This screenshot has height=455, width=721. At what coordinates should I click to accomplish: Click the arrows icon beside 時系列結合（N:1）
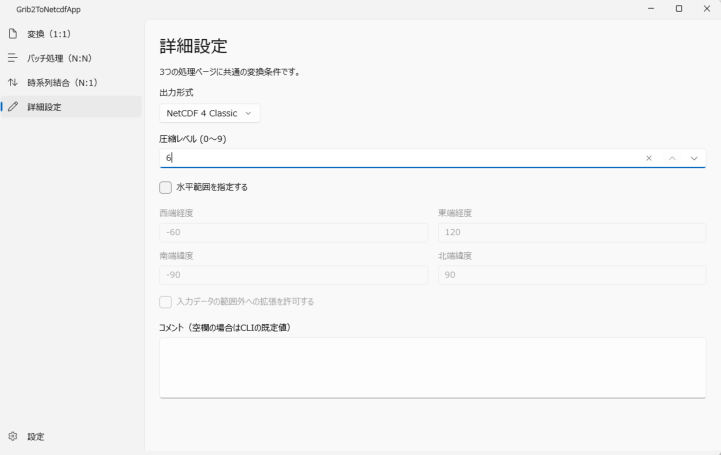click(x=13, y=82)
